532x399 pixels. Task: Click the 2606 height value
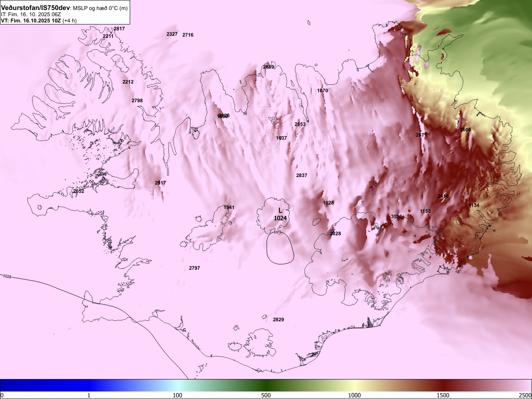[465, 130]
